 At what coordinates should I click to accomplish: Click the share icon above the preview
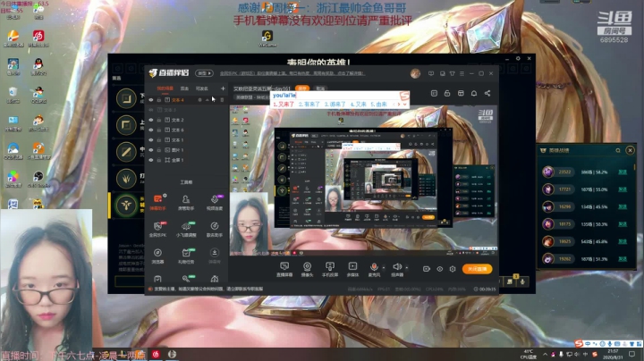(487, 94)
